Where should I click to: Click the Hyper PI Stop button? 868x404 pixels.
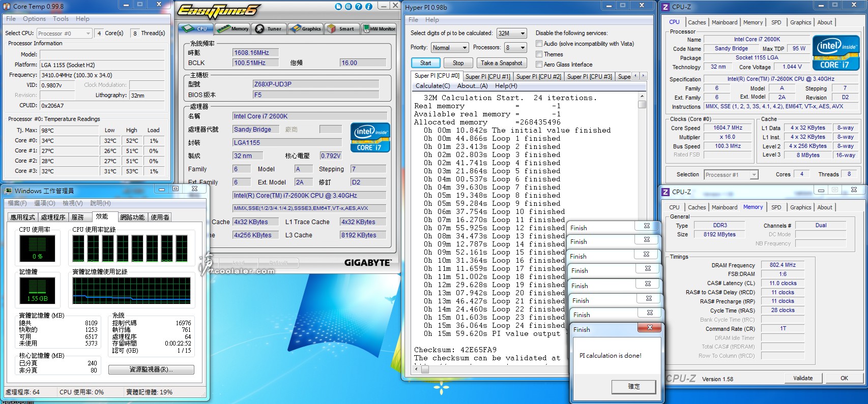pyautogui.click(x=458, y=63)
